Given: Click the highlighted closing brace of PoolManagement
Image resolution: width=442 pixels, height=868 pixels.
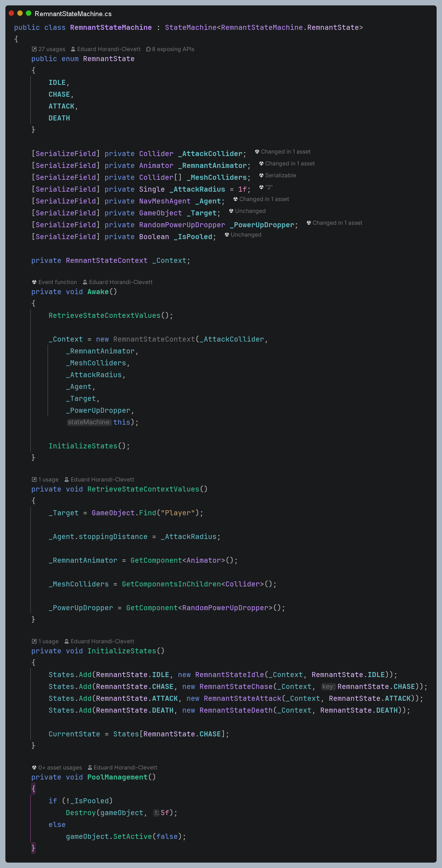Looking at the screenshot, I should point(33,848).
